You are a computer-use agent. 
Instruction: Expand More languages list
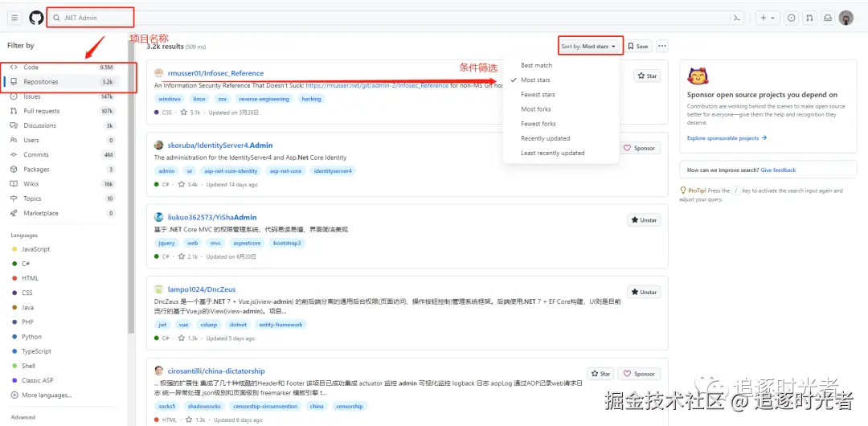42,395
